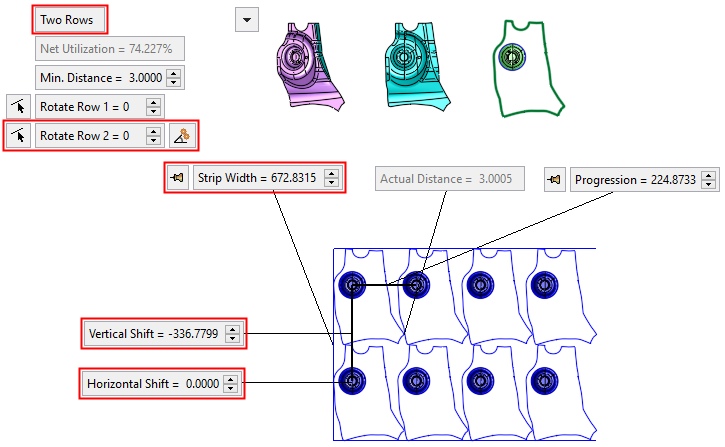Click the Two Rows button

[x=69, y=20]
